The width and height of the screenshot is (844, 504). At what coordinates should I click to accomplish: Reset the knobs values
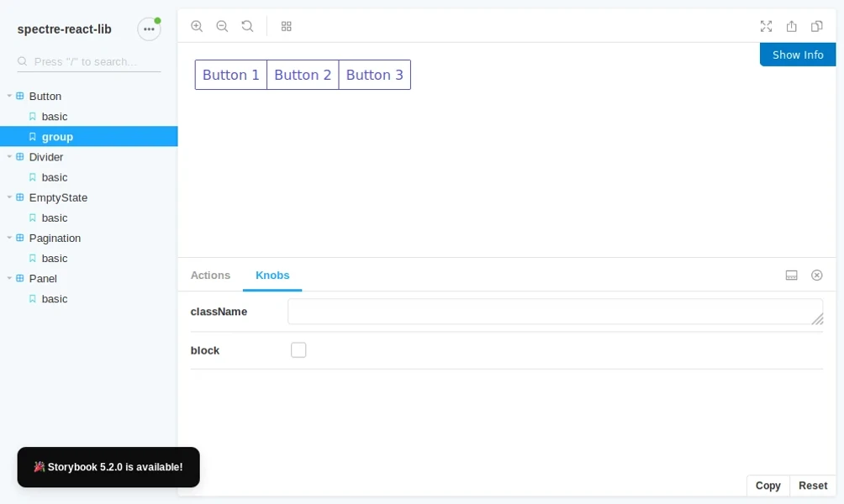[x=813, y=486]
